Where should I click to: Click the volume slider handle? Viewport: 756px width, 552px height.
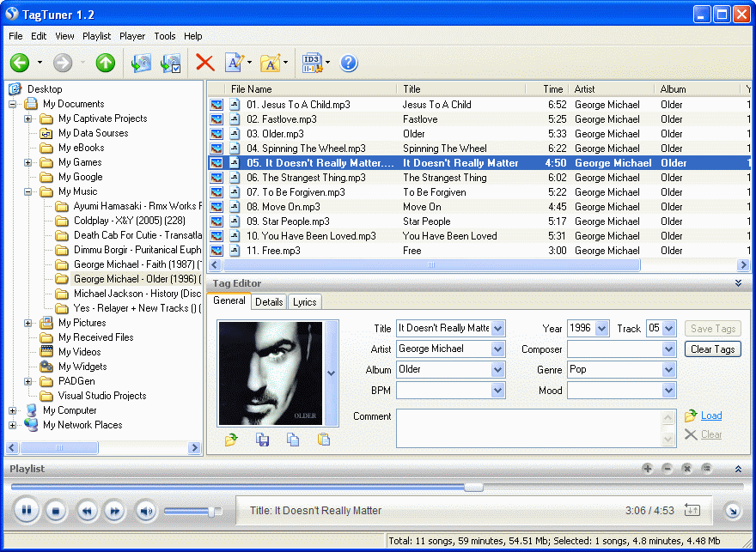click(x=211, y=511)
